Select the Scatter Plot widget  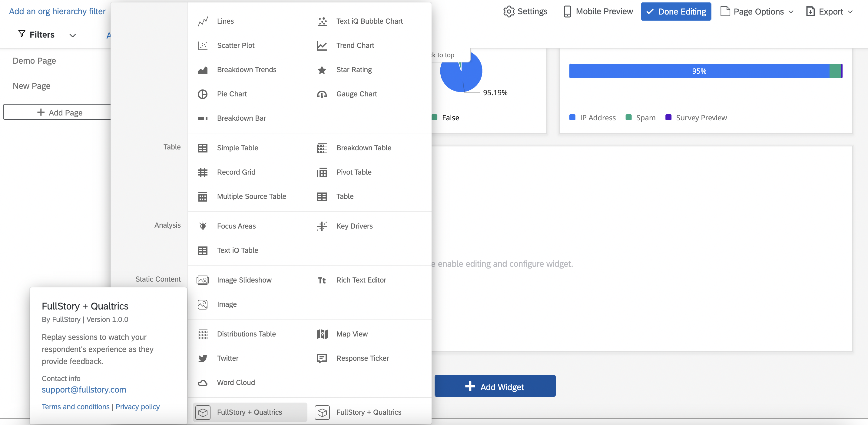(x=236, y=45)
